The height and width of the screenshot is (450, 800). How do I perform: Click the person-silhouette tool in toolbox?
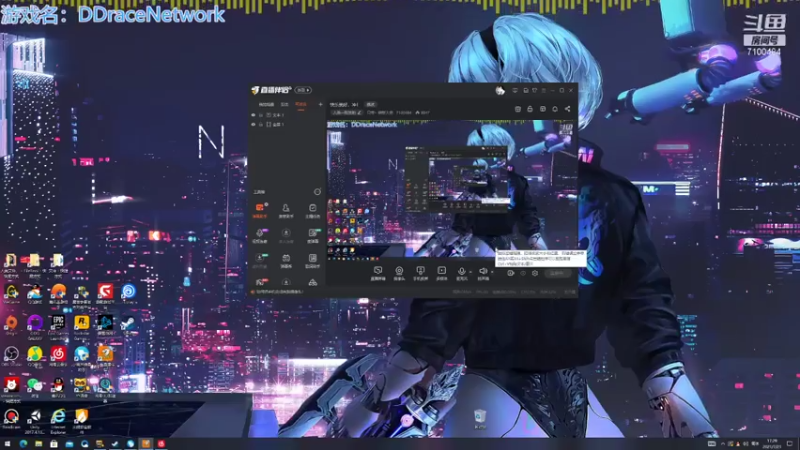[x=286, y=211]
